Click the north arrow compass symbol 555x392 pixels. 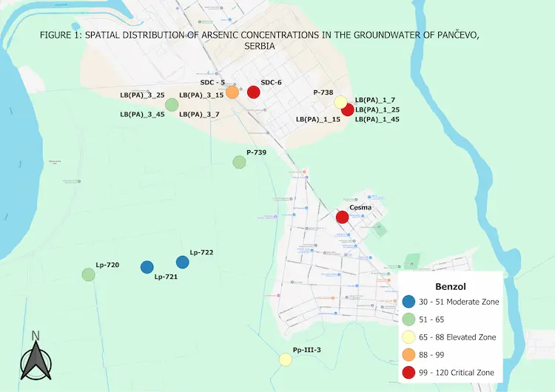(x=36, y=358)
